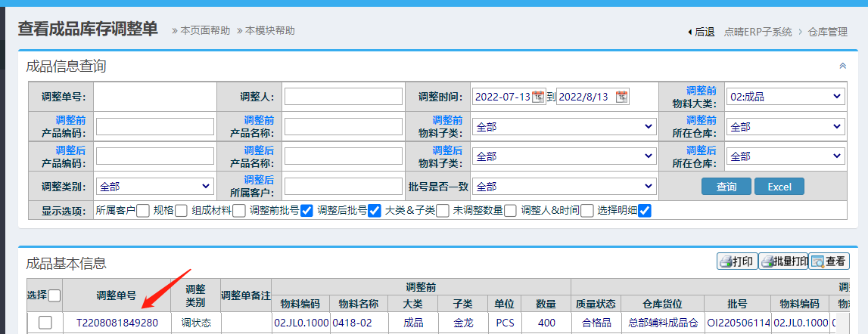Expand the 物料大类 dropdown showing 02:成品
This screenshot has height=334, width=868.
(x=785, y=97)
